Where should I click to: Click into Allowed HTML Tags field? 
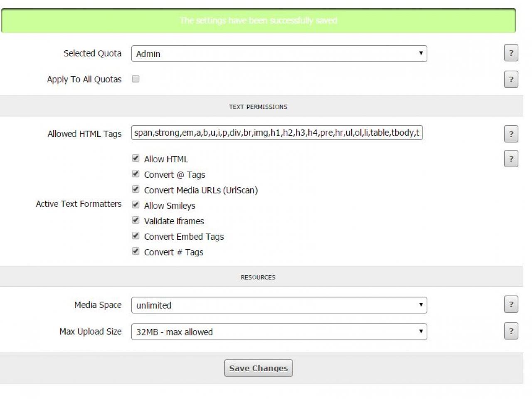pyautogui.click(x=277, y=133)
